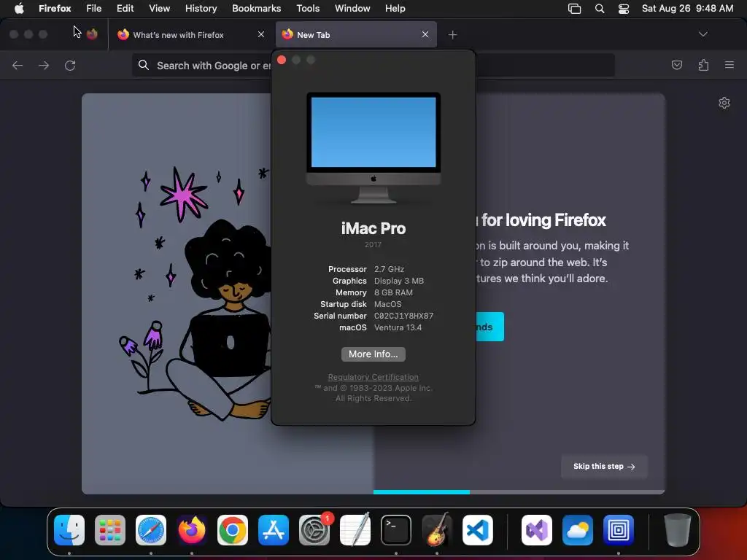
Task: Click the Ventura 13.4 macOS version text
Action: click(x=398, y=327)
